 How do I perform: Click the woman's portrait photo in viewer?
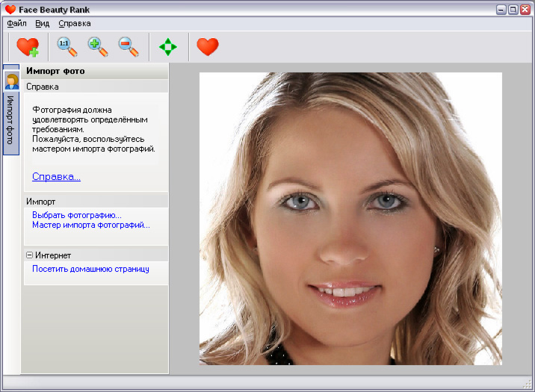[350, 219]
